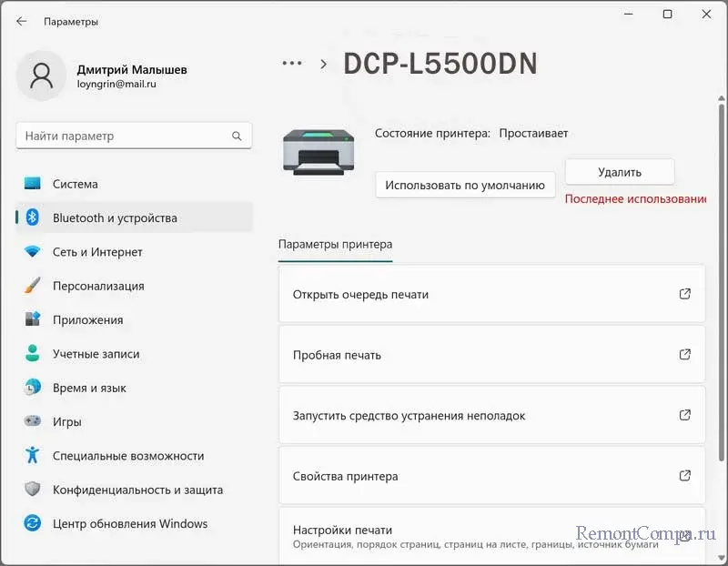
Task: Open Сеть и Интернет section
Action: (97, 252)
